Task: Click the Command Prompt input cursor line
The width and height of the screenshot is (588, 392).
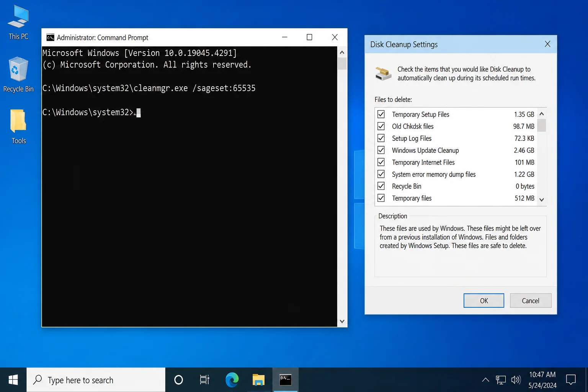Action: 91,112
